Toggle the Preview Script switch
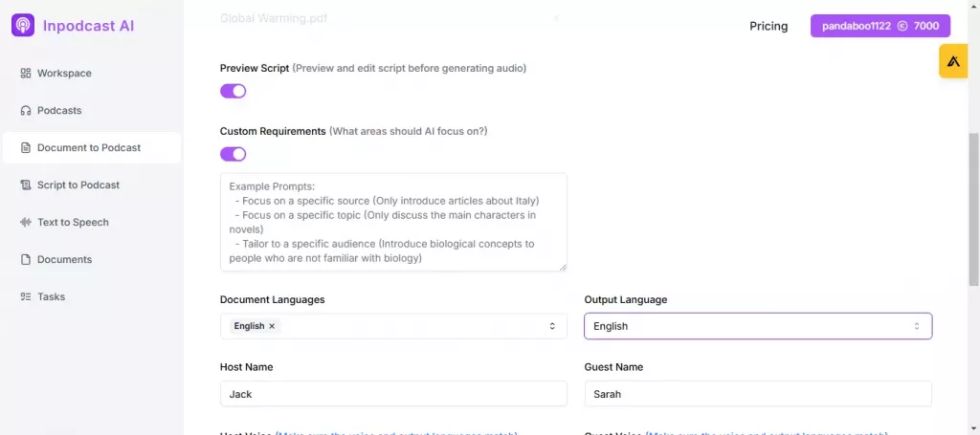 point(234,91)
